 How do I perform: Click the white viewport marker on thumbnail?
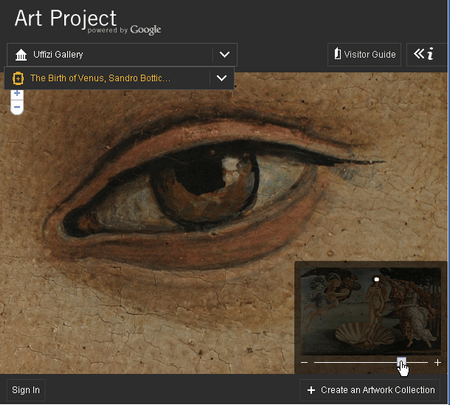(377, 279)
